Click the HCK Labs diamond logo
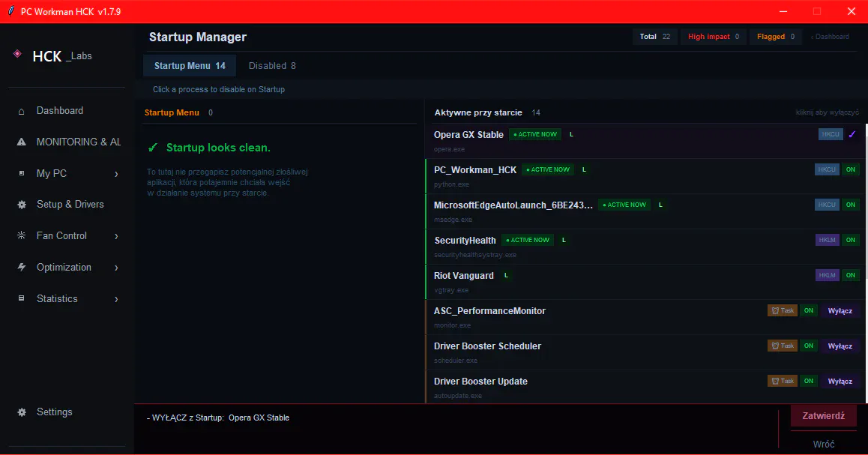The height and width of the screenshot is (455, 868). (x=18, y=54)
